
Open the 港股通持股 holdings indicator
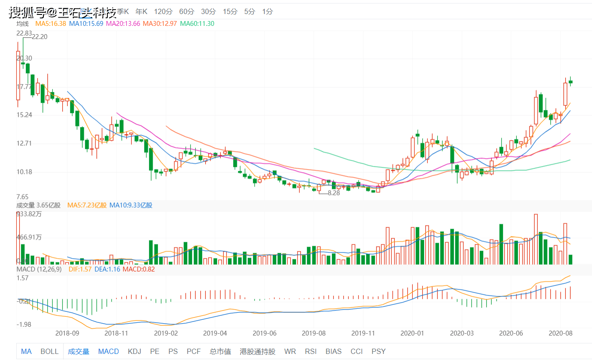[257, 351]
